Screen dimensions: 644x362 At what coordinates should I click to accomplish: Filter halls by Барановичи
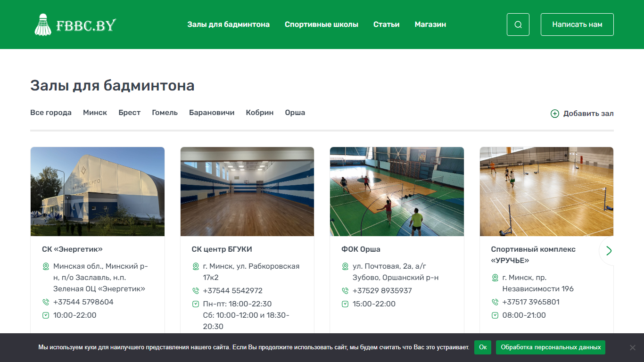(212, 113)
